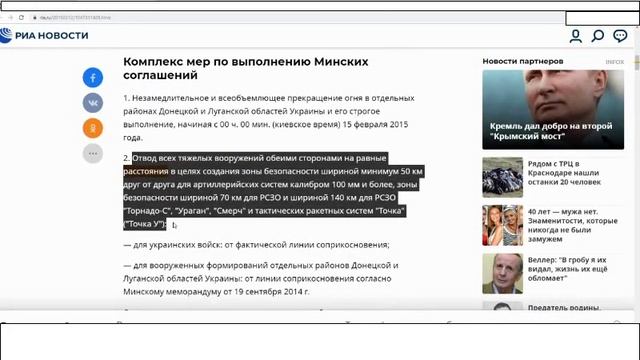Open thumbnail of celebrities never married story
Image resolution: width=640 pixels, height=360 pixels.
click(502, 225)
